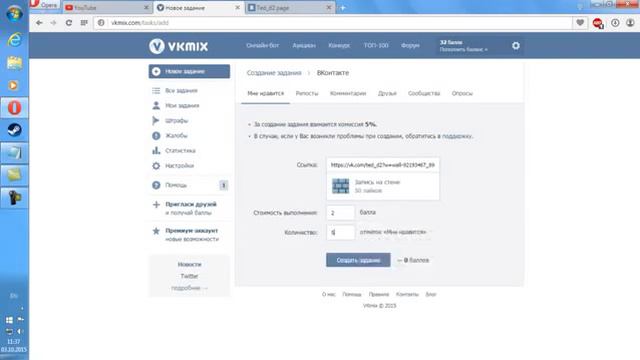Image resolution: width=640 pixels, height=360 pixels.
Task: Expand the Пополнить баланс dropdown
Action: point(463,50)
